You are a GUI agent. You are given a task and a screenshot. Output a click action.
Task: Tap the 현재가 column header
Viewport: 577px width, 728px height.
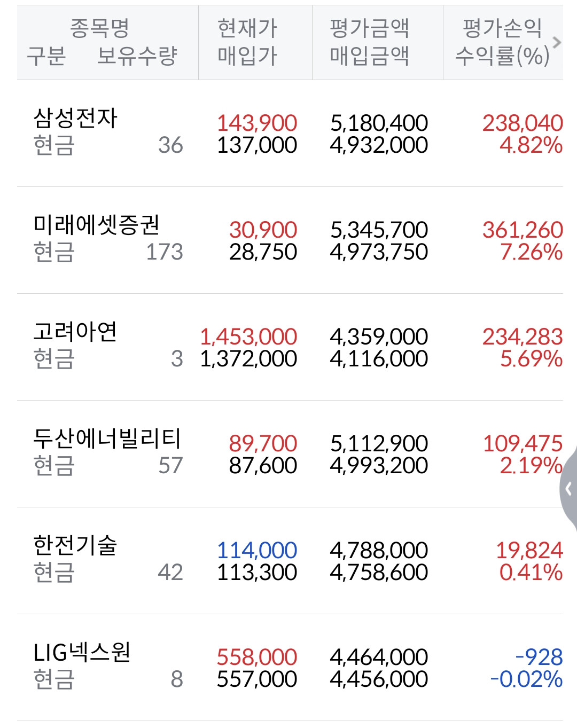click(247, 28)
